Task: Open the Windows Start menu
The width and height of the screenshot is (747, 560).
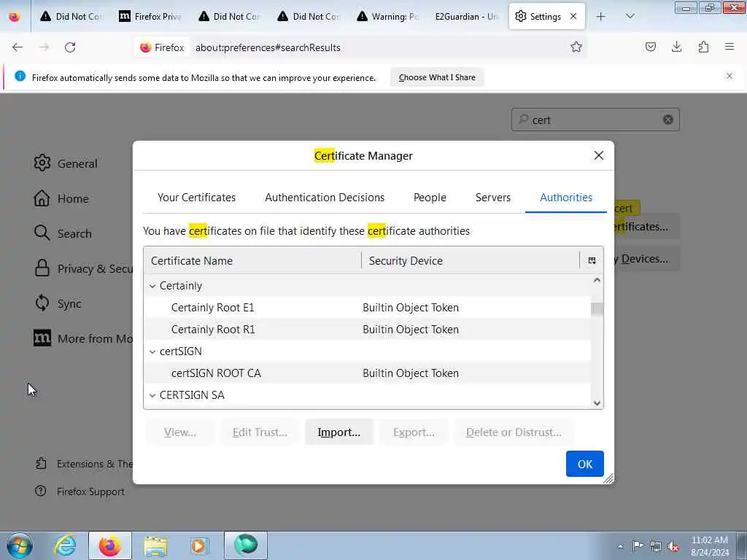Action: pyautogui.click(x=20, y=545)
